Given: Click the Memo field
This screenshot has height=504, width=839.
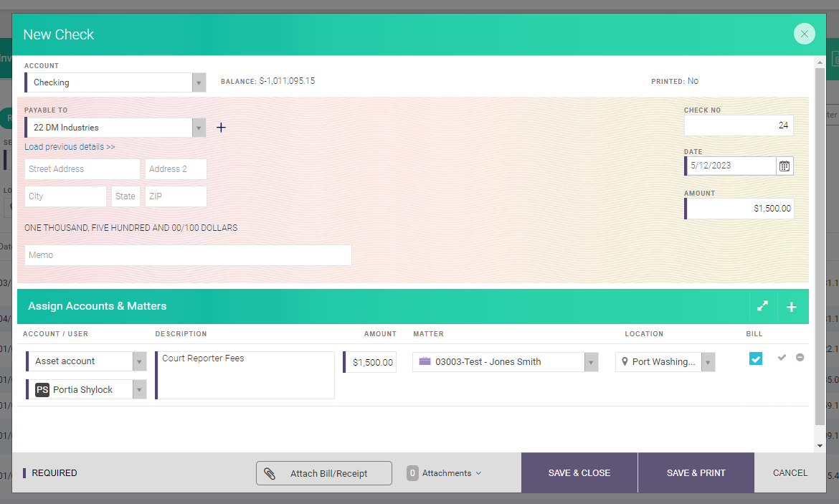Looking at the screenshot, I should pos(188,255).
